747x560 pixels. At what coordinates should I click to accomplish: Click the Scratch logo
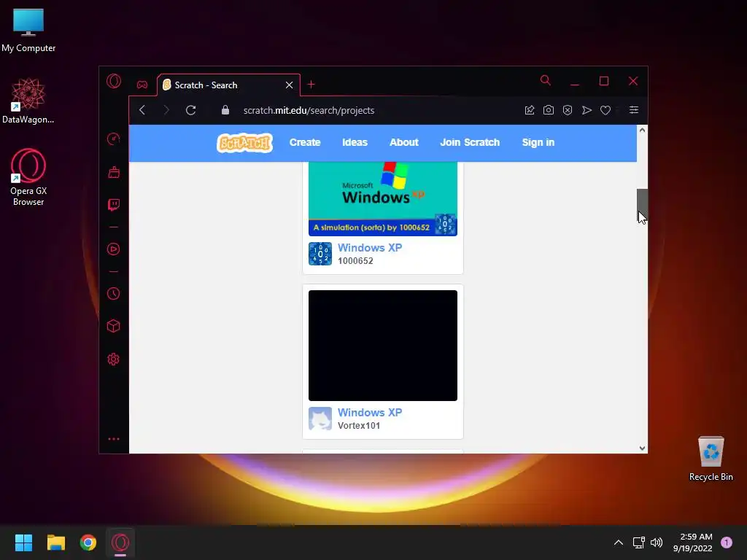(x=245, y=142)
